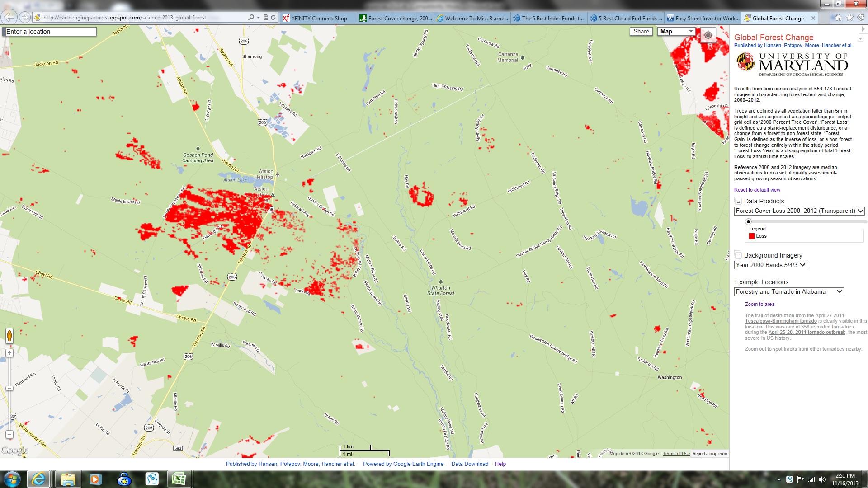
Task: Open Tuscaloosa-Birmingham tornado link
Action: (x=781, y=321)
